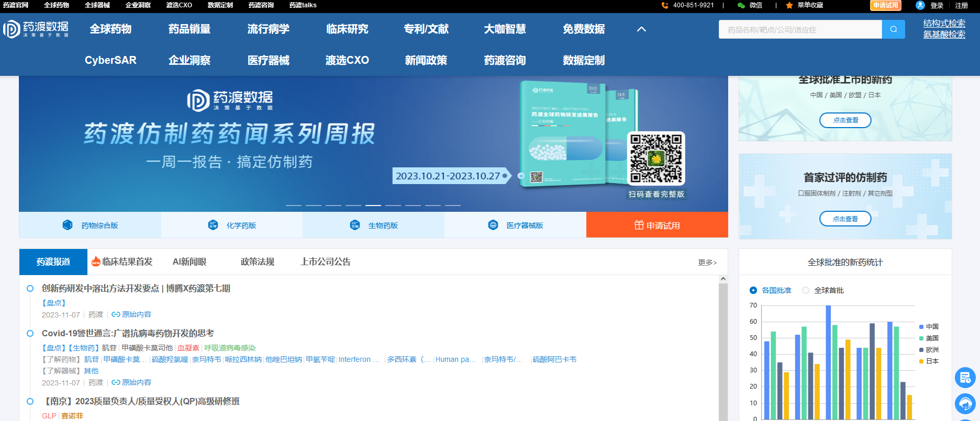Select the 全球首批 radio button
The image size is (980, 421).
pos(806,290)
